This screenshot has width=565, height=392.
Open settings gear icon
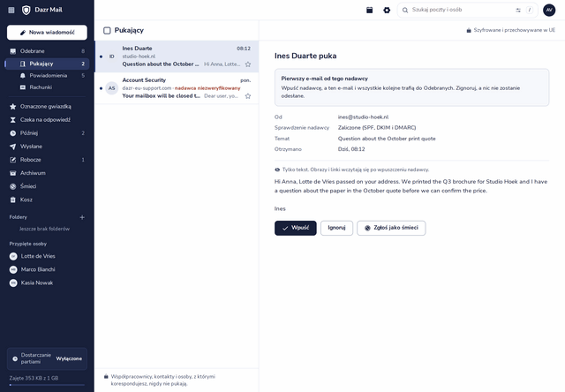[387, 10]
